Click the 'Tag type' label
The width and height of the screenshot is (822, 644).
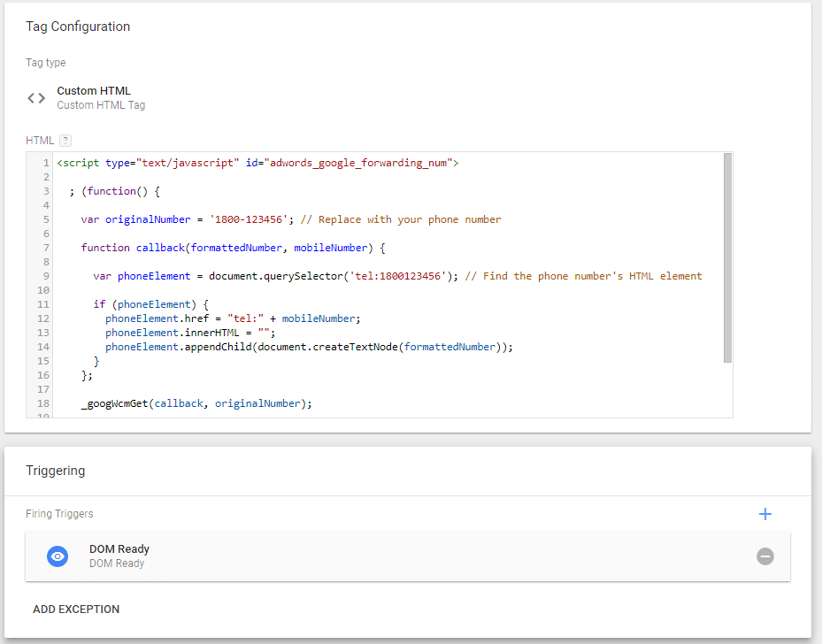click(x=46, y=63)
